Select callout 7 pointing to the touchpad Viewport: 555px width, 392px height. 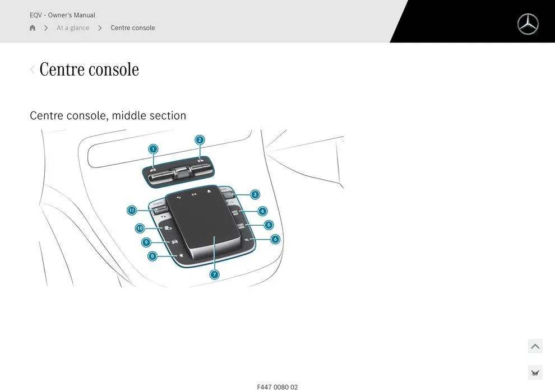214,274
